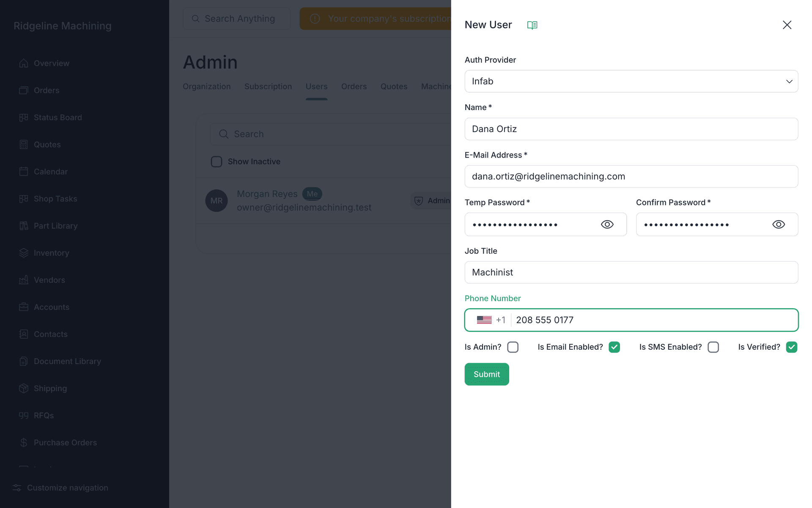The image size is (812, 508).
Task: Click the Overview home icon in sidebar
Action: click(x=24, y=63)
